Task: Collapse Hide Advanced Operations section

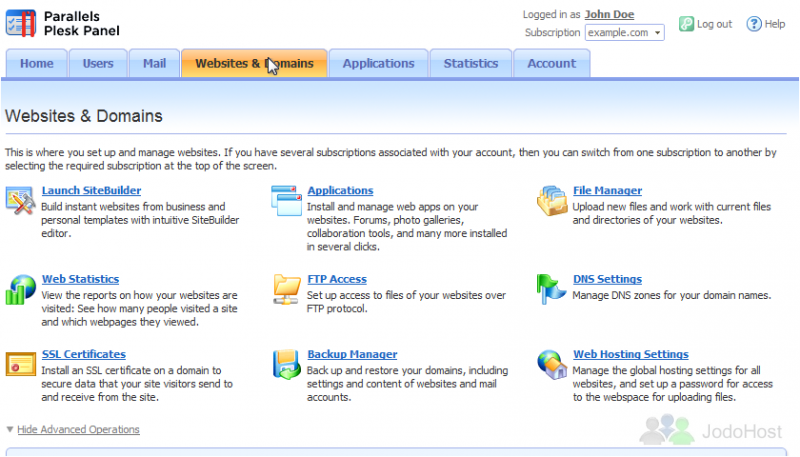Action: [x=78, y=430]
